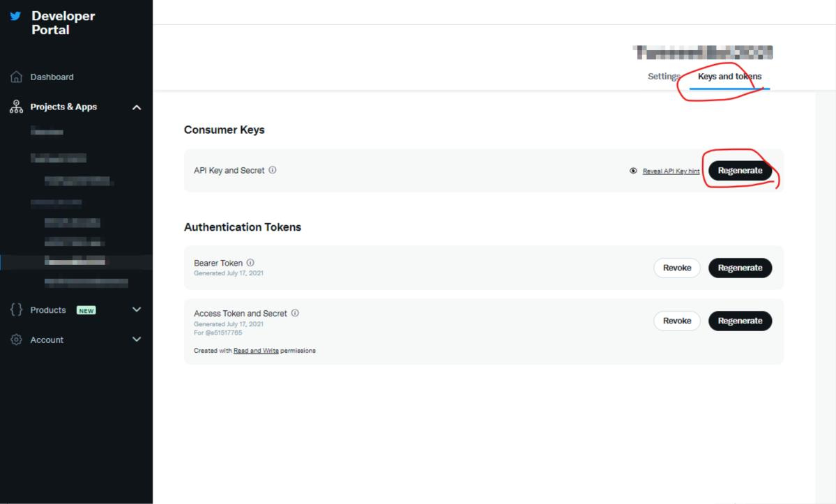The height and width of the screenshot is (504, 836).
Task: Click the NEW badge beside Products
Action: (86, 311)
